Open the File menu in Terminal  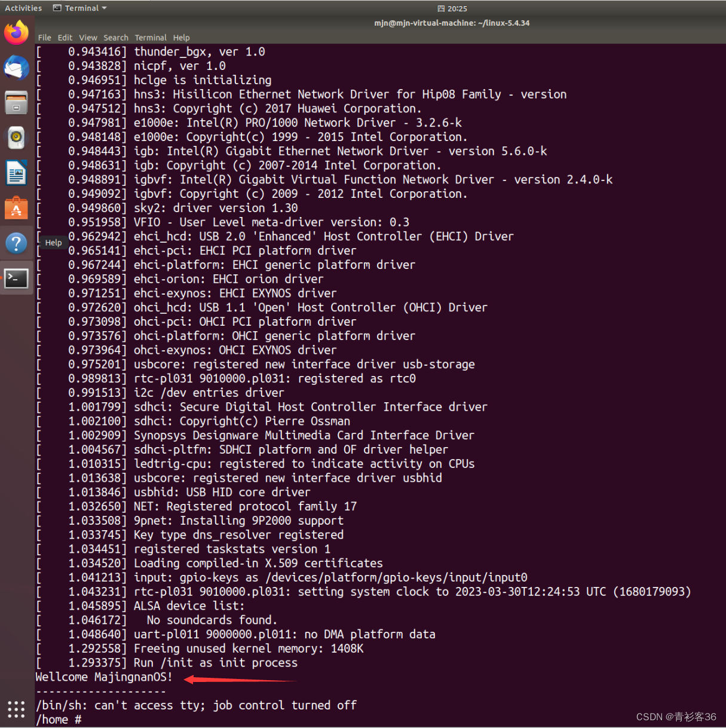point(44,38)
